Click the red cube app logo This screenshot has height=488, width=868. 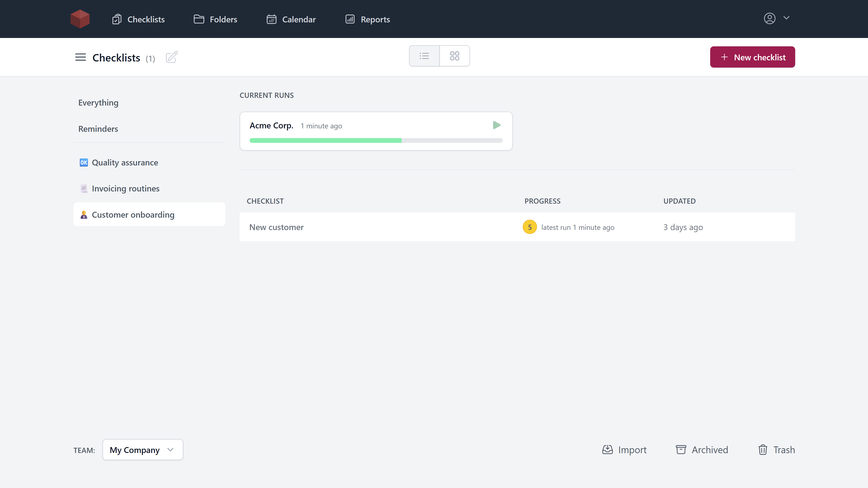[x=80, y=19]
